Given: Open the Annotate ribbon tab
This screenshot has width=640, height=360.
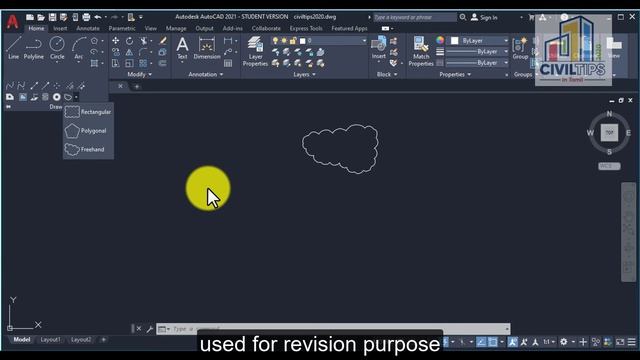Looking at the screenshot, I should tap(88, 29).
